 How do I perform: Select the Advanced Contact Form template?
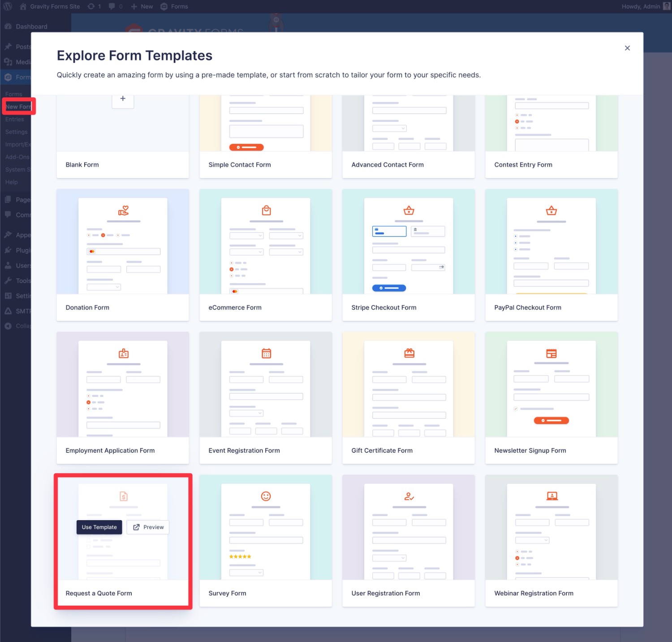point(409,137)
